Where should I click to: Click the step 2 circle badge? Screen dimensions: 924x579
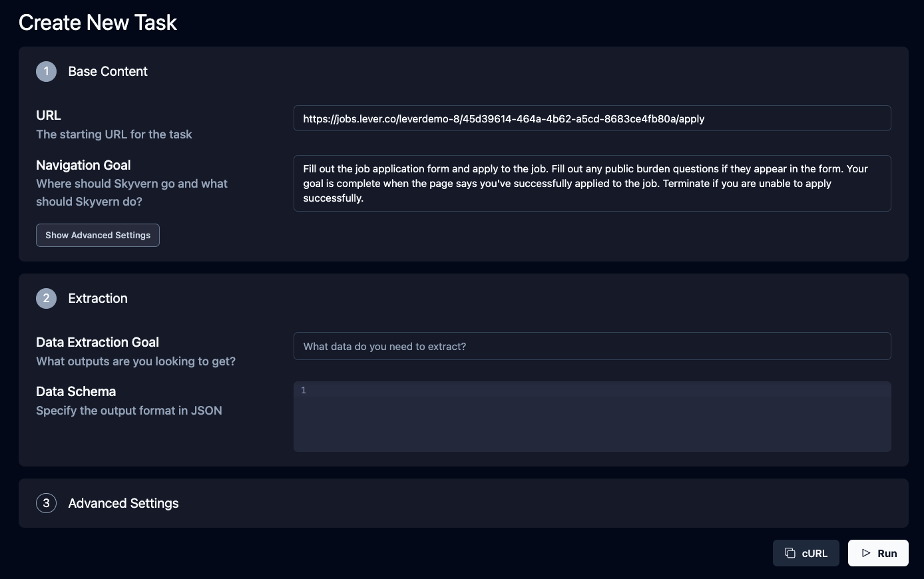click(x=46, y=298)
